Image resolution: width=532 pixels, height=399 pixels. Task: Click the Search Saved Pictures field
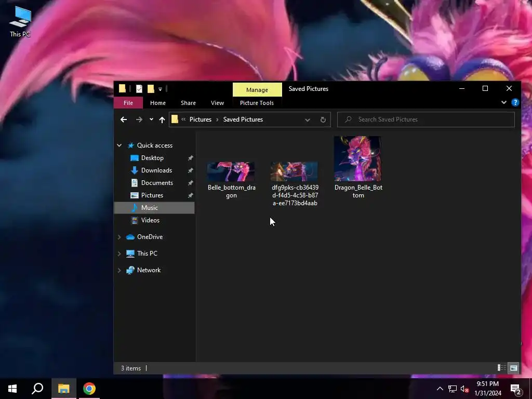[x=426, y=119]
